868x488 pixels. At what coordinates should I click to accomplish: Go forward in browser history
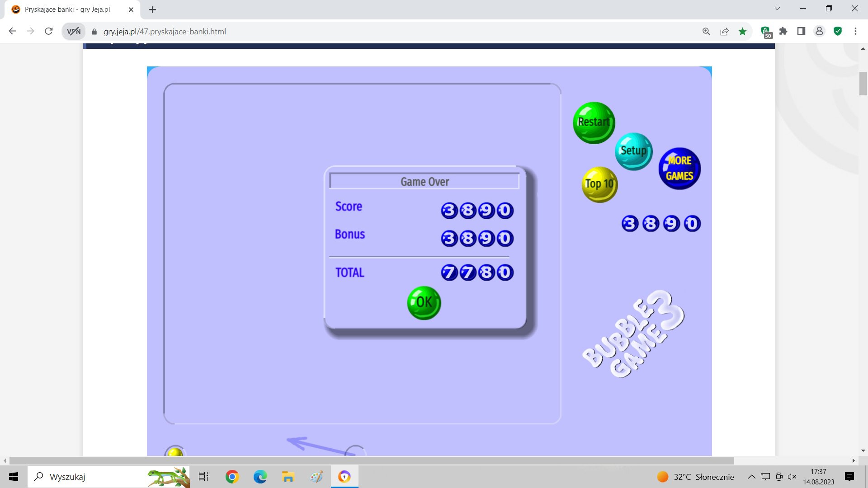30,31
